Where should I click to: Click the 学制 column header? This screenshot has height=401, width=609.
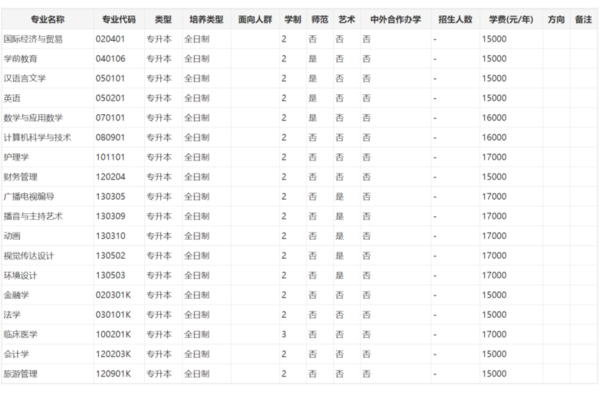292,19
